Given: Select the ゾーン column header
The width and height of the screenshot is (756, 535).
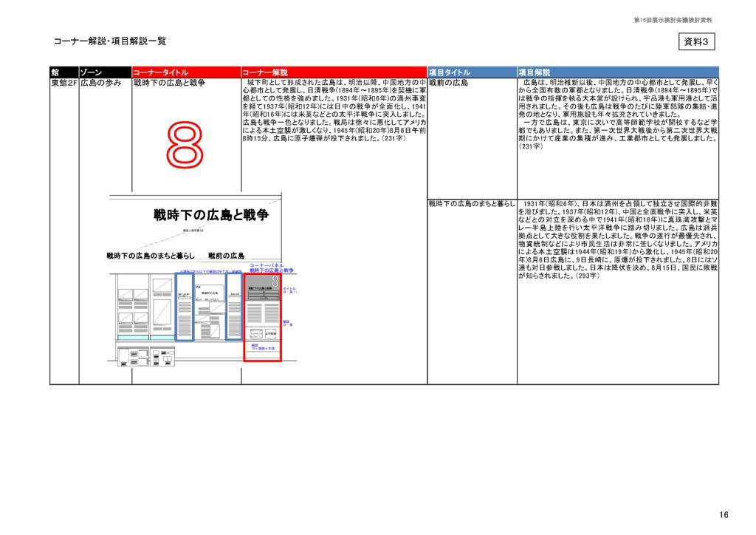Looking at the screenshot, I should point(105,72).
